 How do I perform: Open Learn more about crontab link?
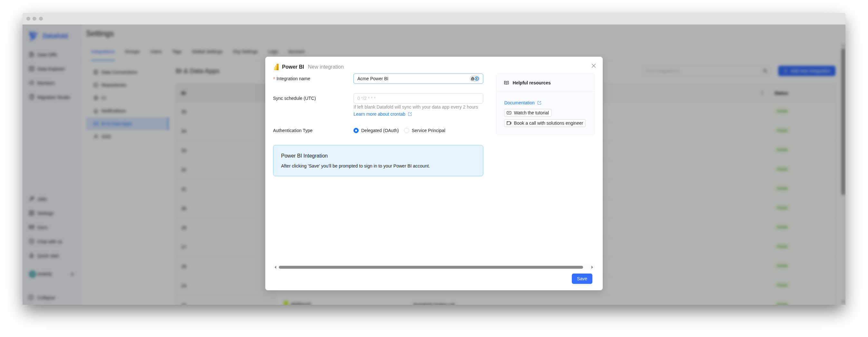379,114
